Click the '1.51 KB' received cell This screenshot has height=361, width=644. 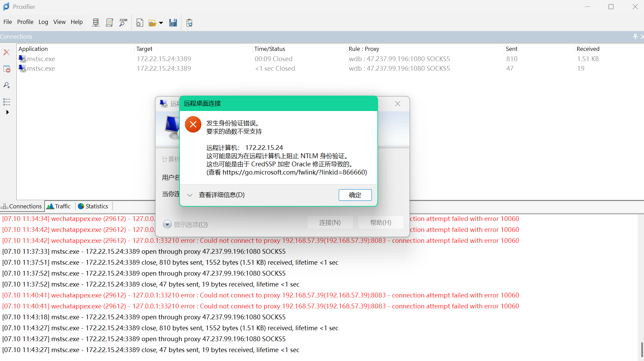(588, 59)
